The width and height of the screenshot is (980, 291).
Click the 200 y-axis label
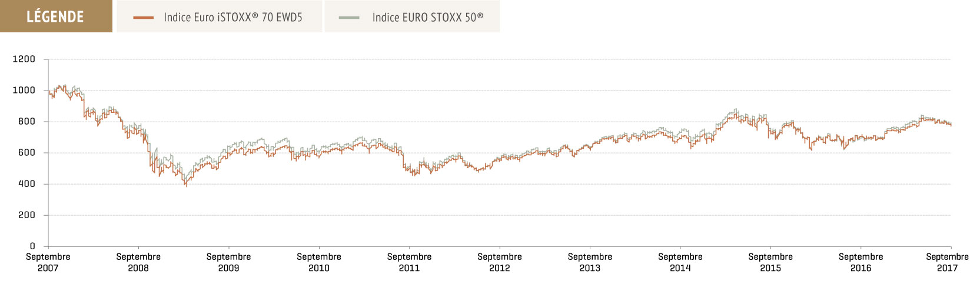point(26,215)
